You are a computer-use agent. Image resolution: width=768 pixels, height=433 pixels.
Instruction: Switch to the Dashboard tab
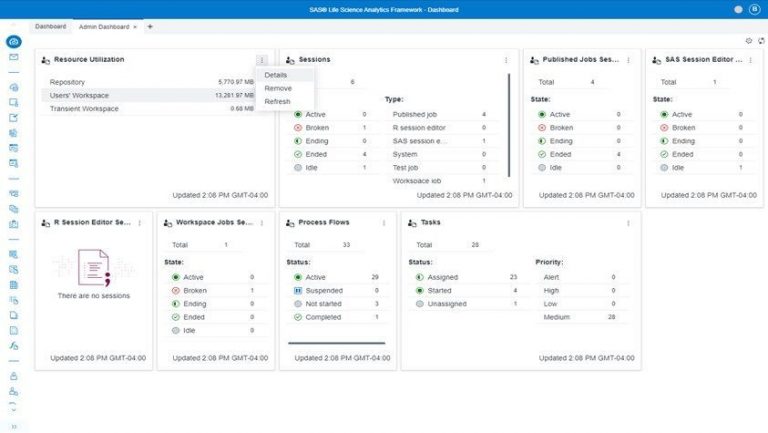coord(50,26)
